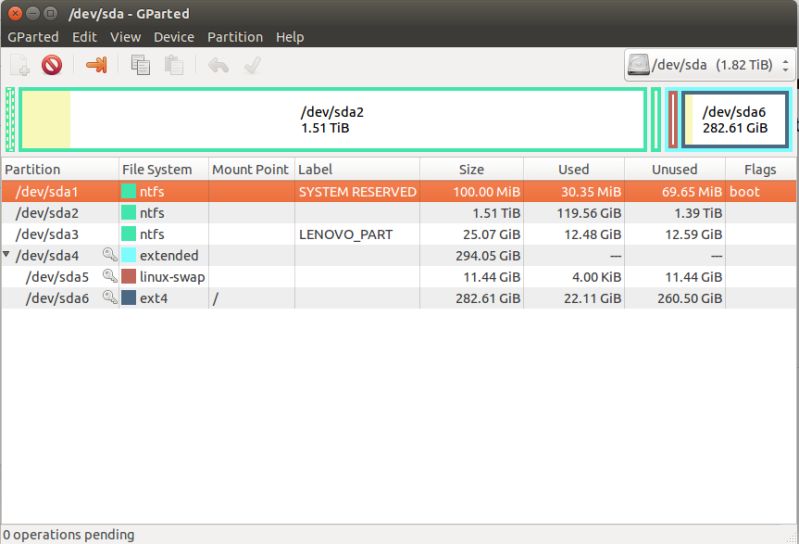Select the /dev/sda4 extended partition row
This screenshot has width=799, height=544.
point(398,255)
